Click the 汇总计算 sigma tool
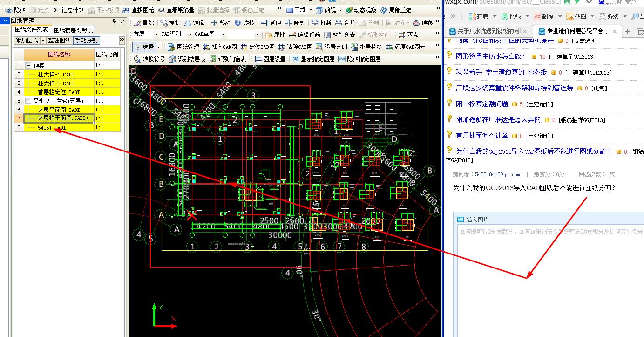Viewport: 644px width, 337px height. click(x=68, y=10)
